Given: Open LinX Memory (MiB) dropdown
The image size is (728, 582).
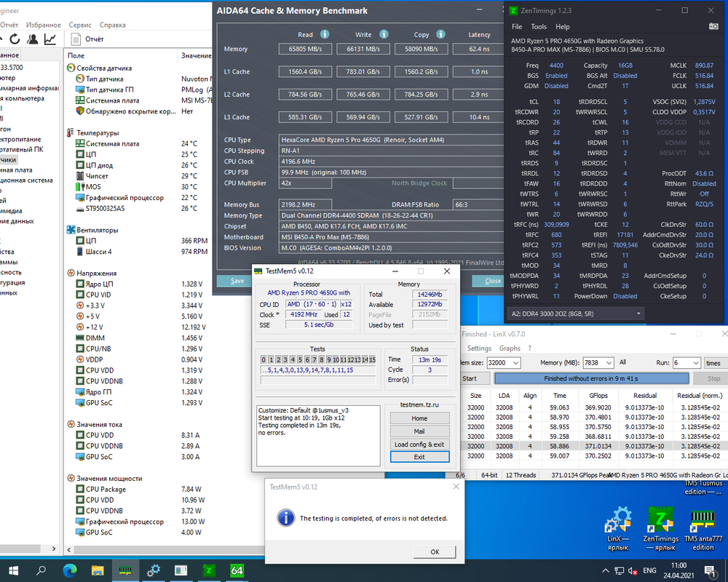Looking at the screenshot, I should click(x=598, y=363).
